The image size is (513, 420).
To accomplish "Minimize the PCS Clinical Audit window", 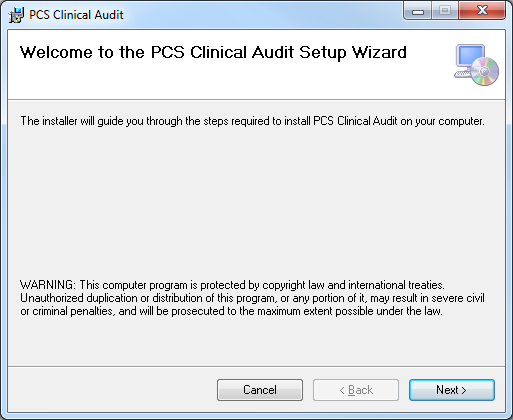I will coord(418,11).
